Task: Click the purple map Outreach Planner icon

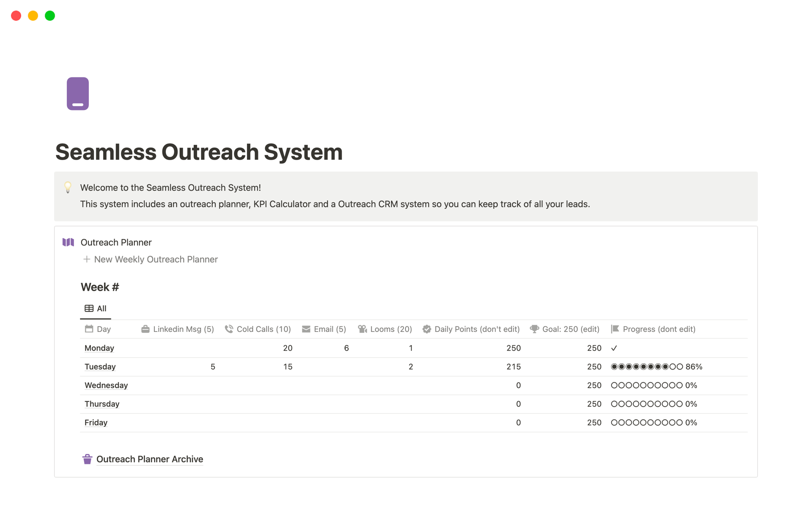Action: pyautogui.click(x=68, y=242)
